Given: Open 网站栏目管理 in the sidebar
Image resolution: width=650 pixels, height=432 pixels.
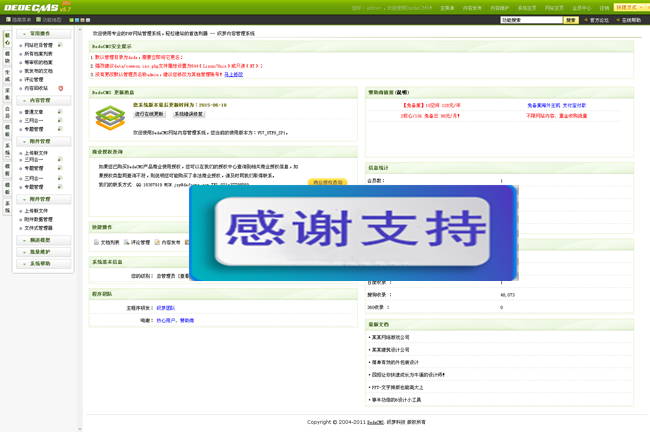Looking at the screenshot, I should [39, 45].
